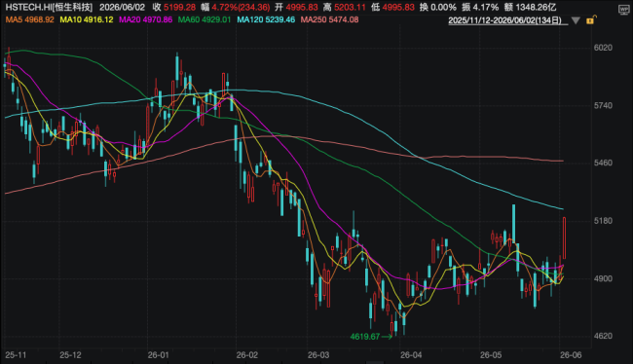Image resolution: width=633 pixels, height=364 pixels.
Task: Click the WP monitor icon
Action: (x=623, y=10)
